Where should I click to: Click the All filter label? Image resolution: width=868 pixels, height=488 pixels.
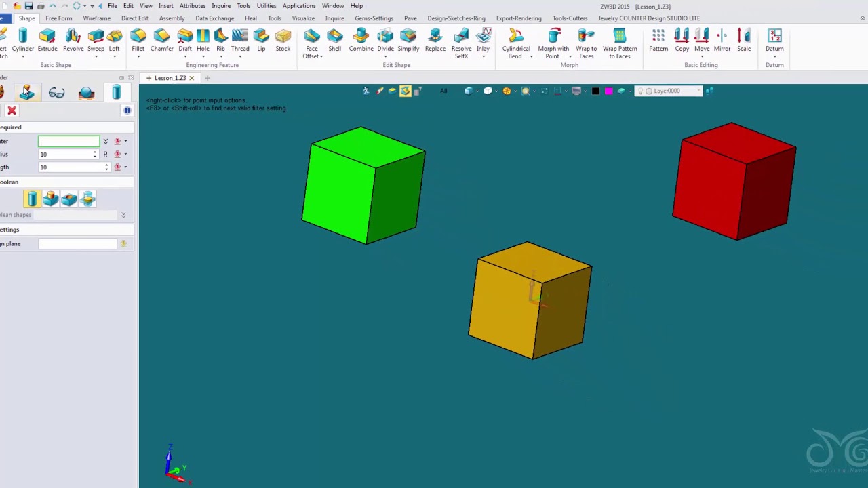coord(443,91)
